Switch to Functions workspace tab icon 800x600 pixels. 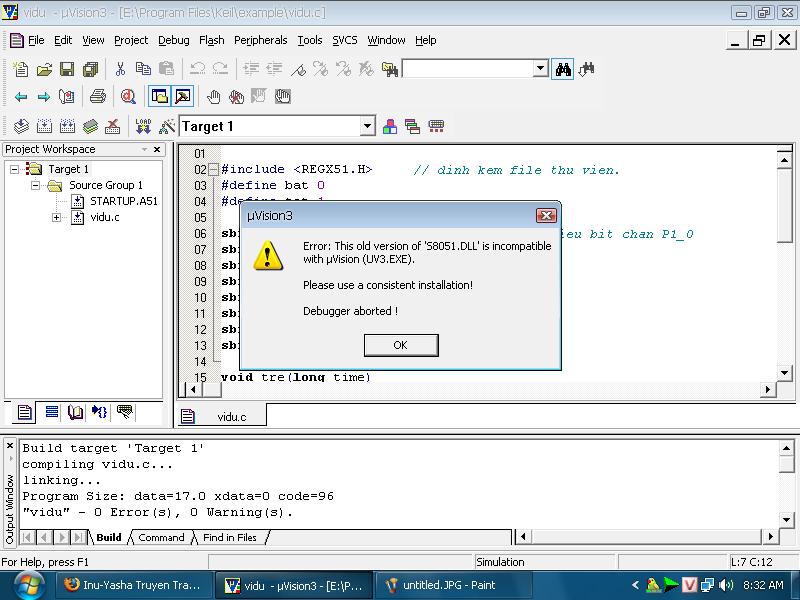[99, 411]
